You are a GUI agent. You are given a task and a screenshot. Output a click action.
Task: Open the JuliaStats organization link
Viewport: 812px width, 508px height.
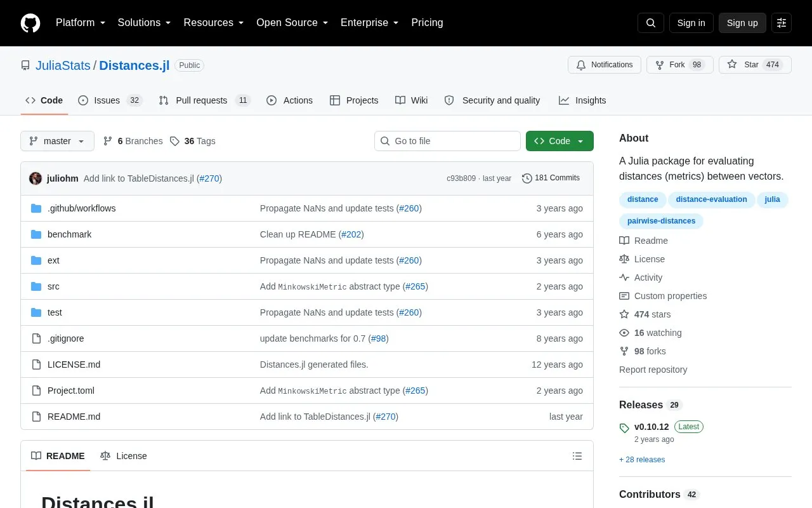63,65
